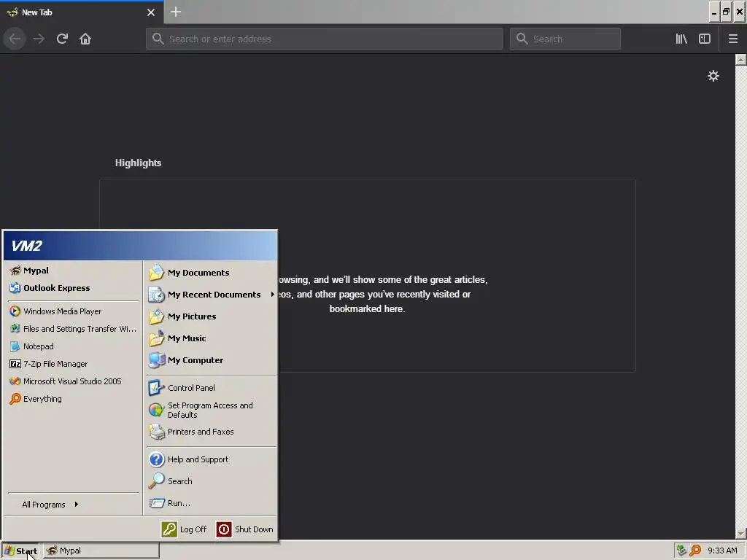Go forward in browser history
747x560 pixels.
point(39,39)
